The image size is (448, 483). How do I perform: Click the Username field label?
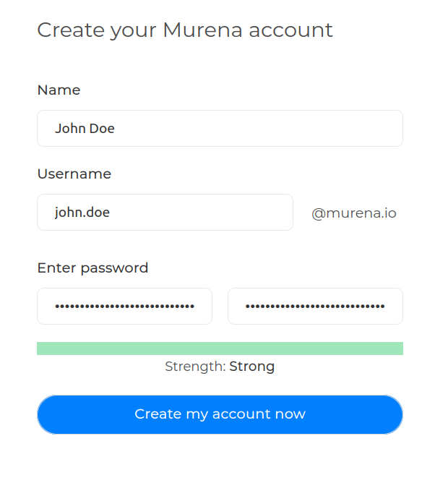point(74,174)
